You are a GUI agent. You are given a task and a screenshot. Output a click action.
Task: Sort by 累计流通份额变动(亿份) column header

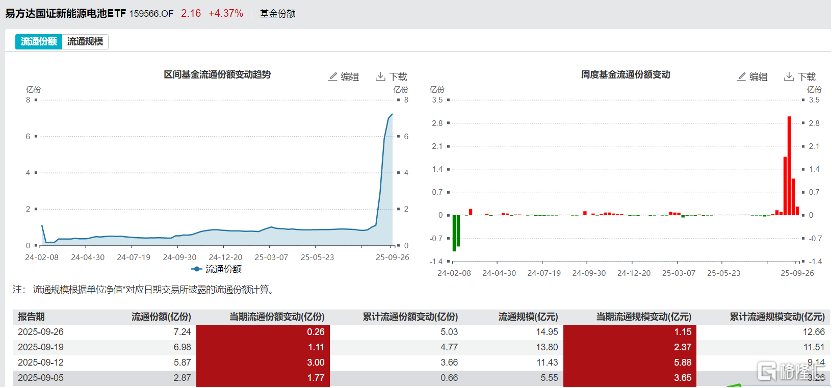410,317
